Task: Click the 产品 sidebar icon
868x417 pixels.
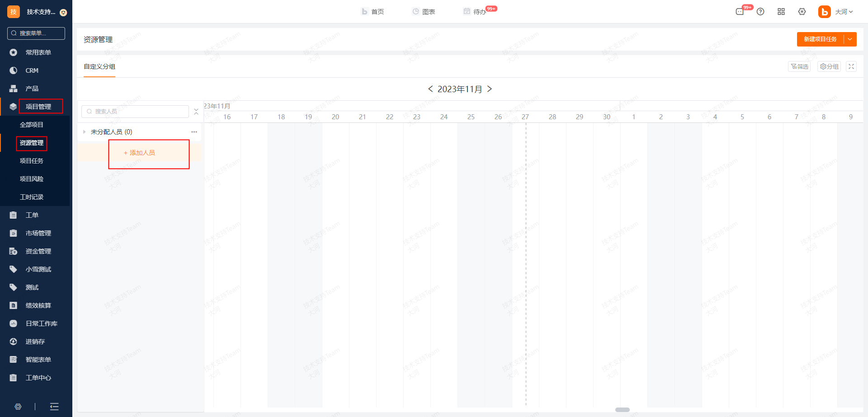Action: tap(14, 89)
